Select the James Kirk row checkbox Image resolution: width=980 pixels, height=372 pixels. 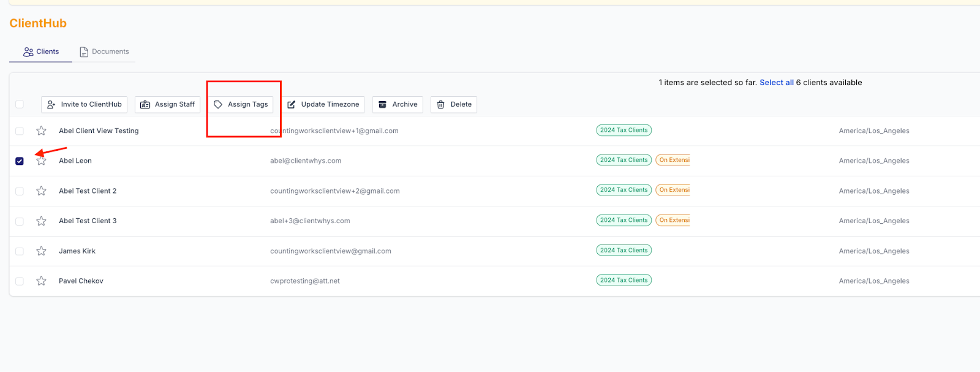tap(20, 251)
